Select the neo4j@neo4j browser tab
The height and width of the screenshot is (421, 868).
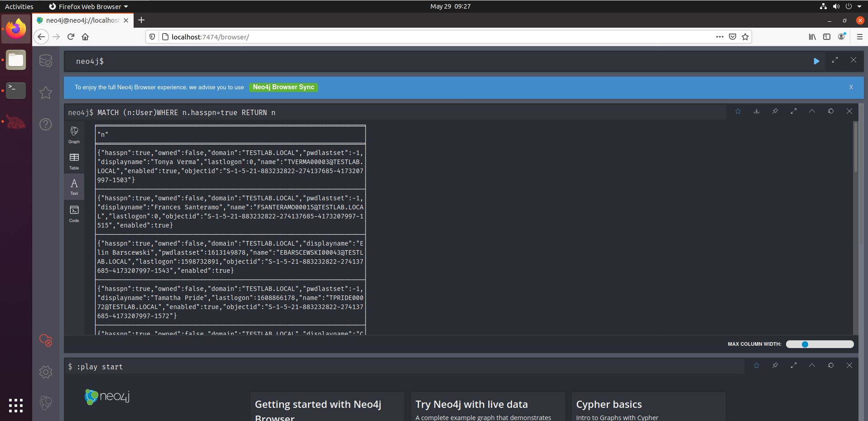pos(82,20)
